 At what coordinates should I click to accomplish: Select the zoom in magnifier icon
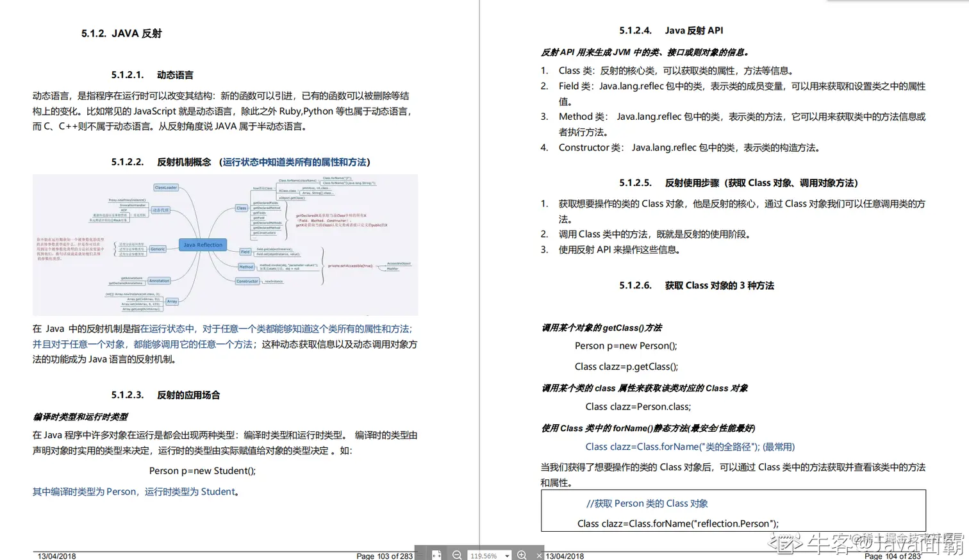click(522, 555)
